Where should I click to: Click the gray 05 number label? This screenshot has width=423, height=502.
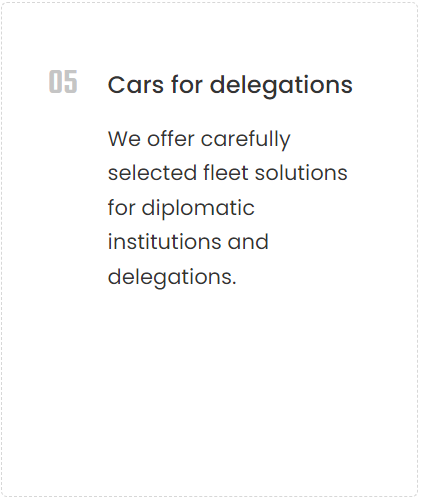click(x=63, y=82)
